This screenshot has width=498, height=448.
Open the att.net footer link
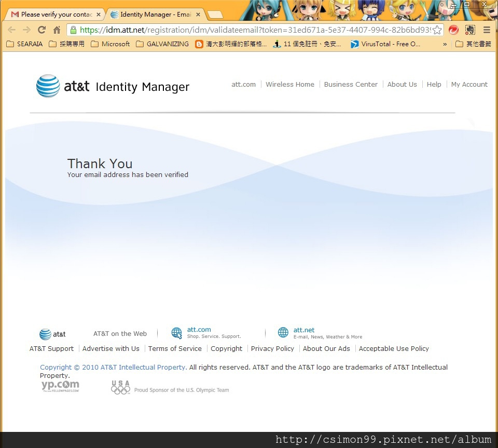(x=304, y=330)
